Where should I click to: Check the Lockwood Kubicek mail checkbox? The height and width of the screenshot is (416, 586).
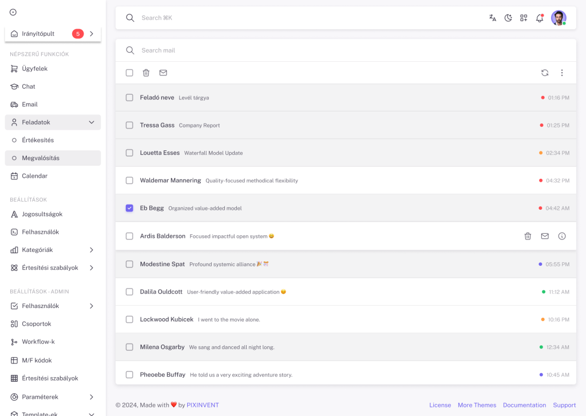(x=129, y=320)
